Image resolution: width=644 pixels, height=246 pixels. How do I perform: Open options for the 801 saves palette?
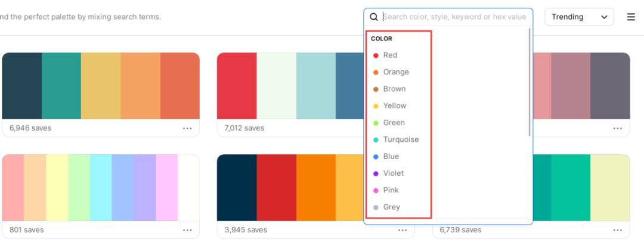click(x=187, y=230)
